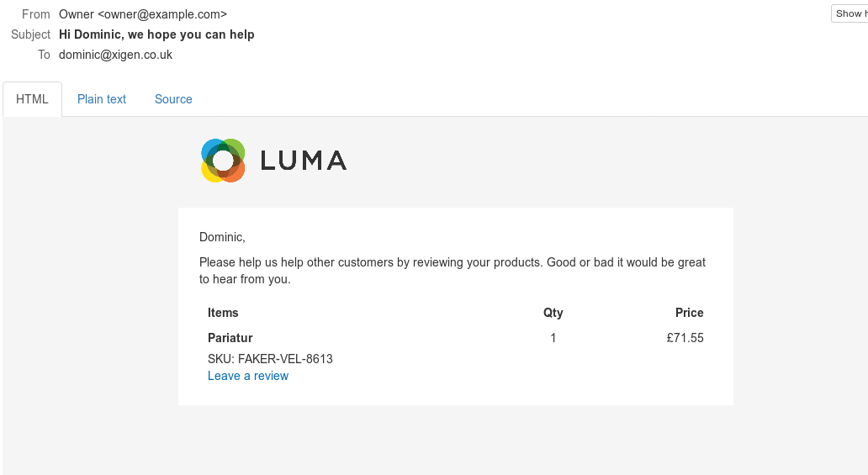Click the Leave a review link
The width and height of the screenshot is (868, 475).
click(248, 376)
